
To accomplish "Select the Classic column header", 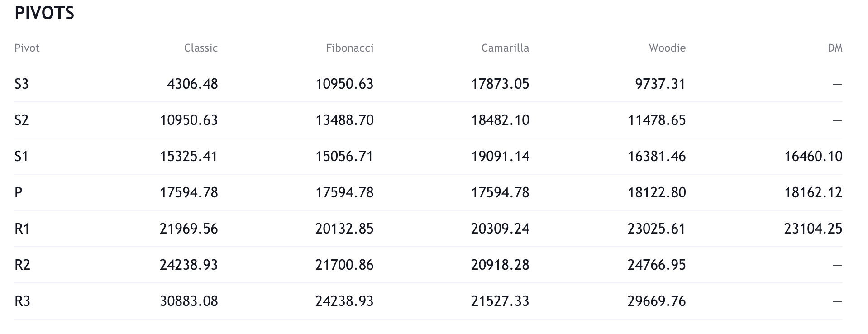I will click(x=201, y=48).
